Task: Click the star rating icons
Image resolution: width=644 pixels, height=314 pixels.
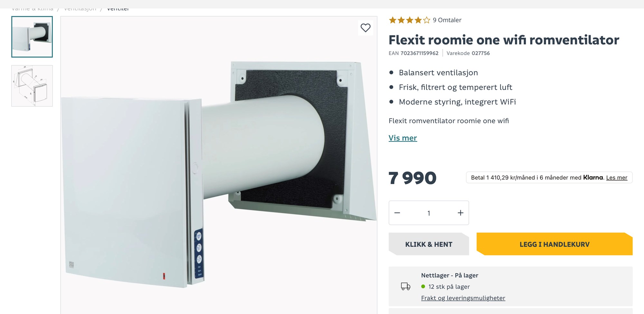Action: [x=409, y=20]
